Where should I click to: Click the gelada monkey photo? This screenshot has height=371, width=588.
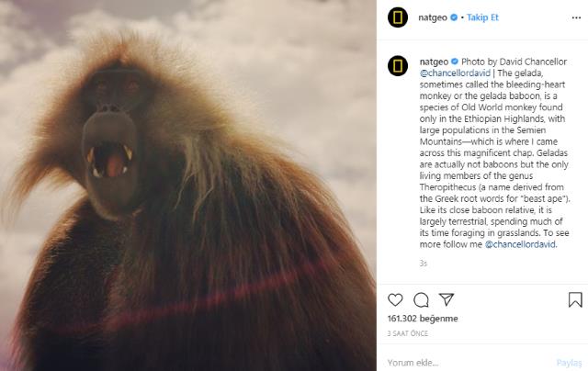pyautogui.click(x=188, y=185)
